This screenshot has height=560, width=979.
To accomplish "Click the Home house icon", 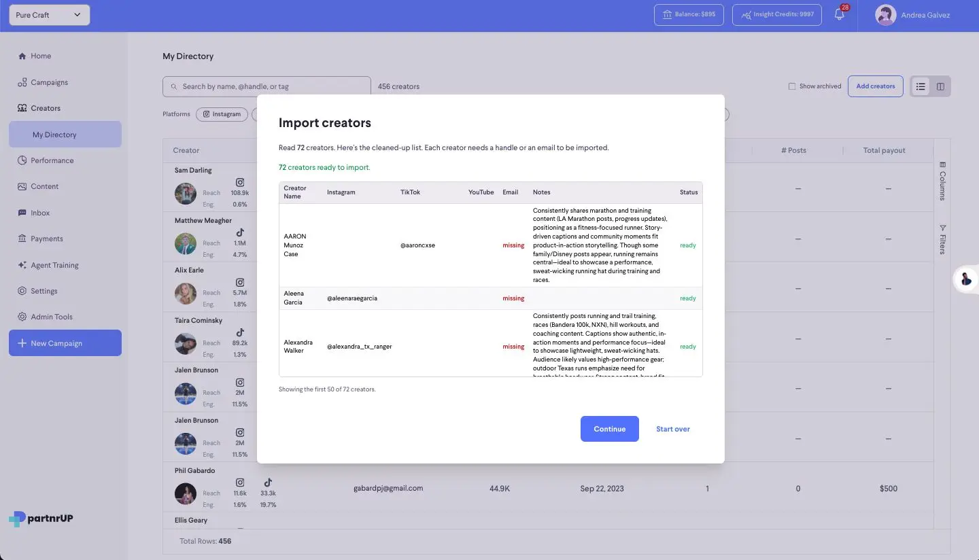I will (x=22, y=56).
